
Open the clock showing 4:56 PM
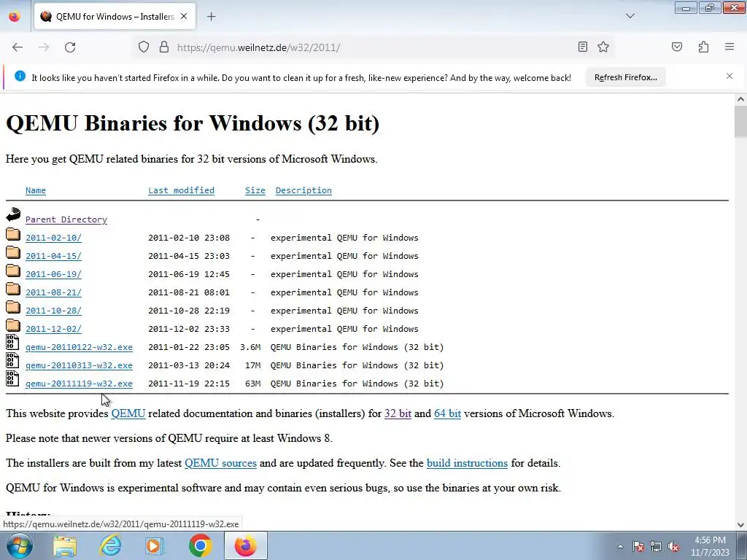tap(710, 546)
